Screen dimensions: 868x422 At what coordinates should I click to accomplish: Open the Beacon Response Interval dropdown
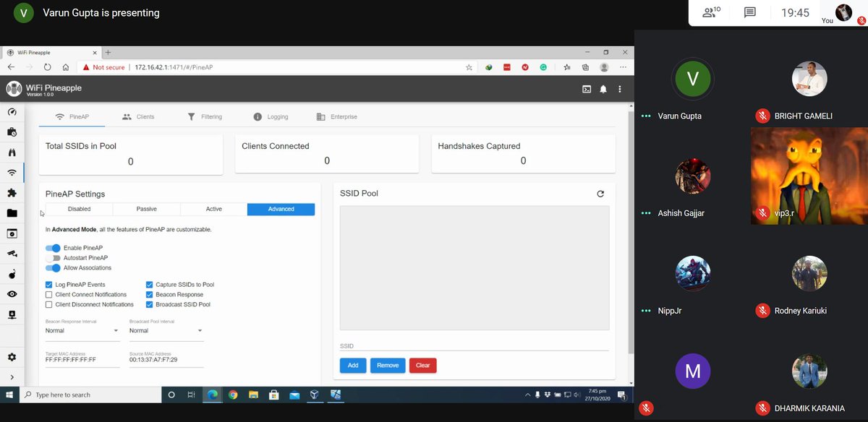click(82, 331)
